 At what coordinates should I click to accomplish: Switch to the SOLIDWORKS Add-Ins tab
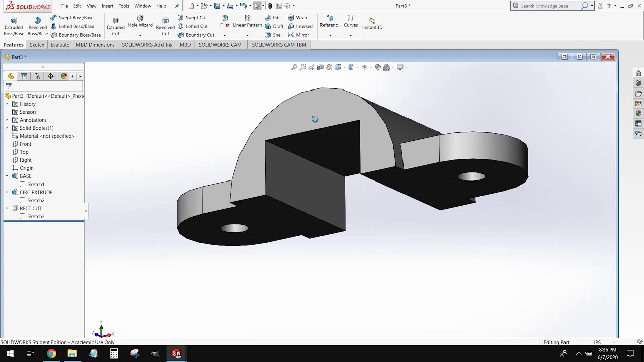point(147,45)
